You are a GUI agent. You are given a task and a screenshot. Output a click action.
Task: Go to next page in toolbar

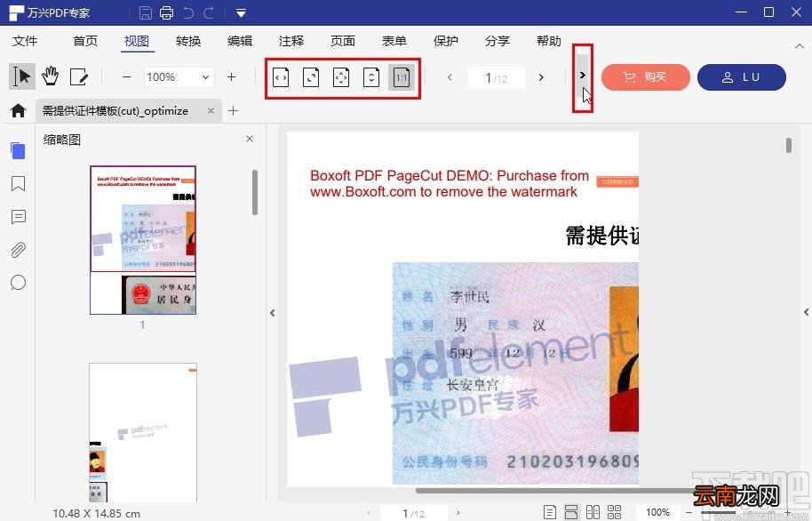coord(541,77)
